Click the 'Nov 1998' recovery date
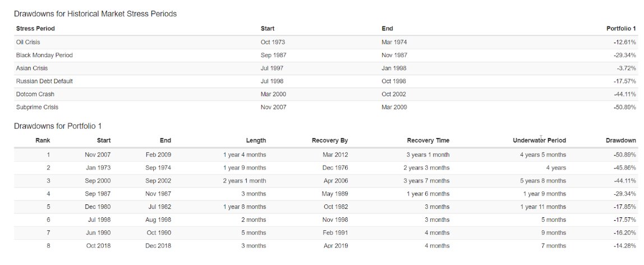Screen dimensions: 644x265 pos(335,220)
